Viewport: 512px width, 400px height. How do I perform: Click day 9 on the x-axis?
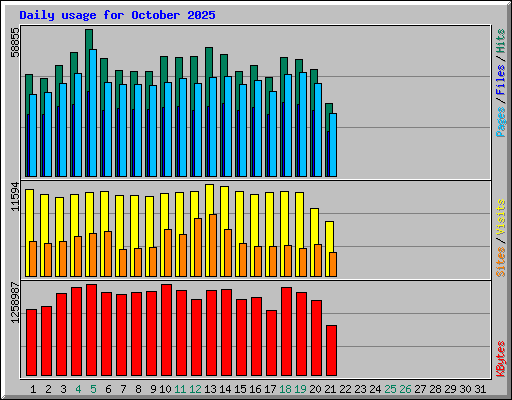pyautogui.click(x=153, y=389)
